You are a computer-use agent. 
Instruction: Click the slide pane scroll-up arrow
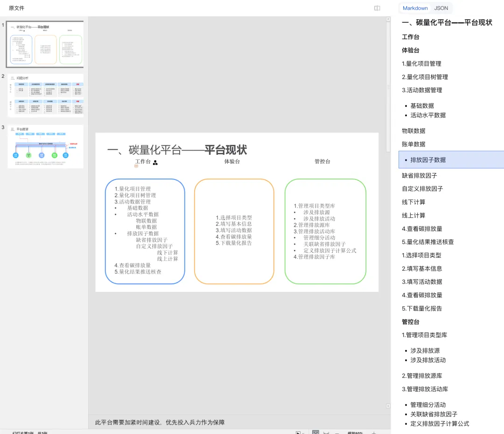pos(388,19)
